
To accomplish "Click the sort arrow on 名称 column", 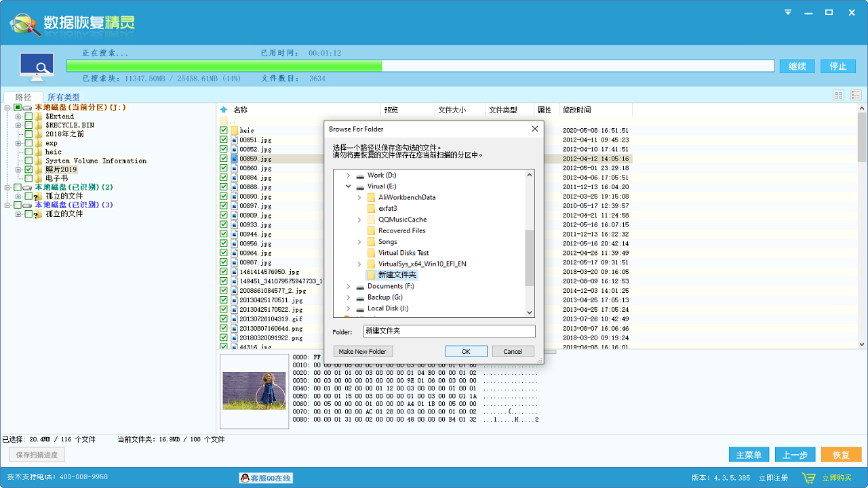I will (x=224, y=109).
